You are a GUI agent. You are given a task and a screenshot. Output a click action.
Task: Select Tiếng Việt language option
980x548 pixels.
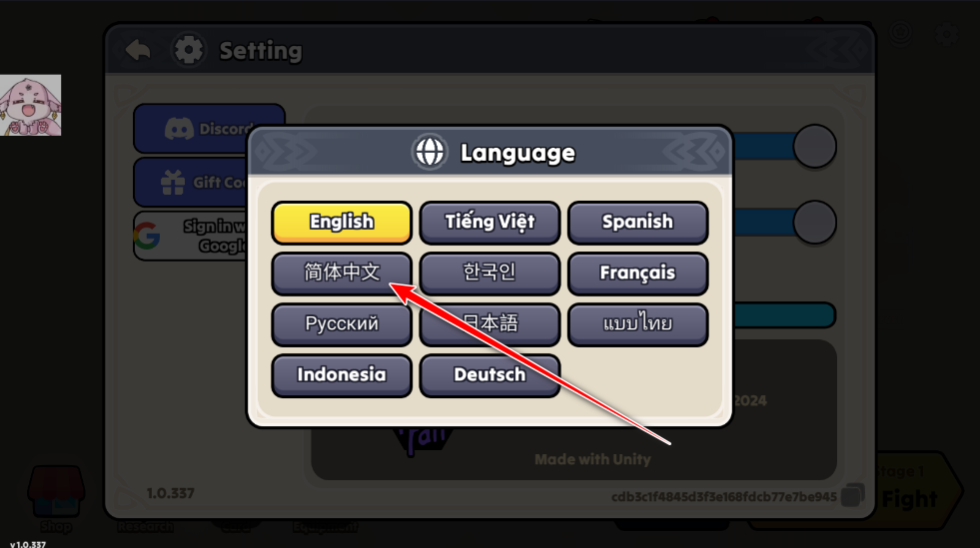click(490, 223)
